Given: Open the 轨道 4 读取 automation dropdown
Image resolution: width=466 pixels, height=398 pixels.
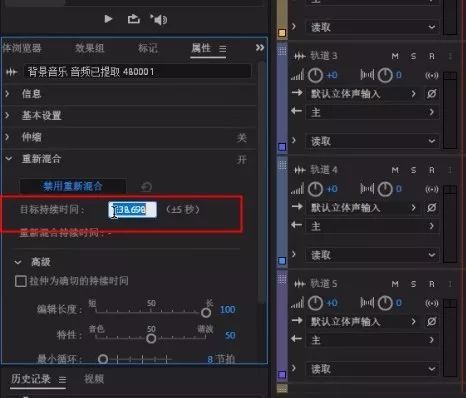Looking at the screenshot, I should coord(373,255).
